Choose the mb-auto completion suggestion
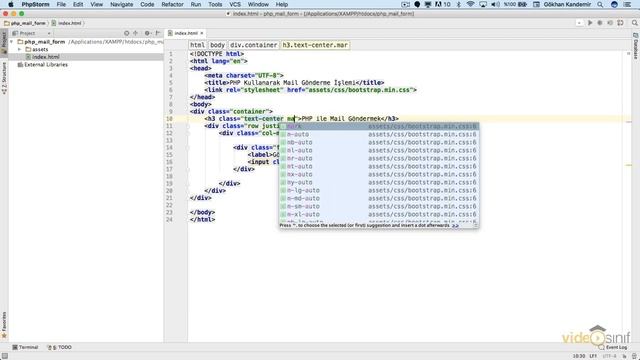Image resolution: width=640 pixels, height=360 pixels. point(379,142)
